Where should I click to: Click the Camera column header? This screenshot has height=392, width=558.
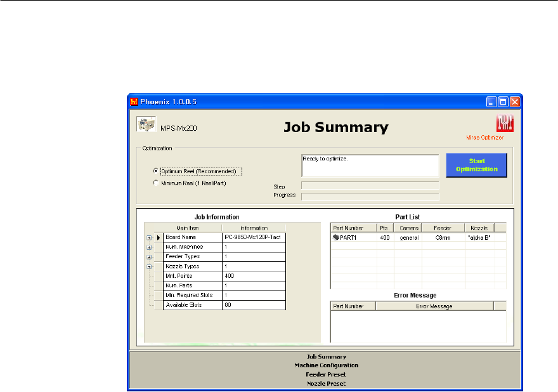(x=408, y=228)
